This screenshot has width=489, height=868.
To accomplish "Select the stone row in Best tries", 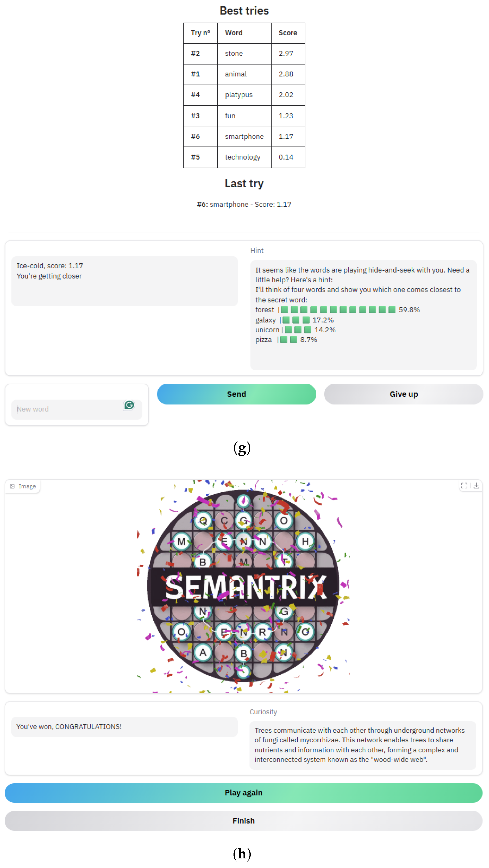I will (x=244, y=54).
